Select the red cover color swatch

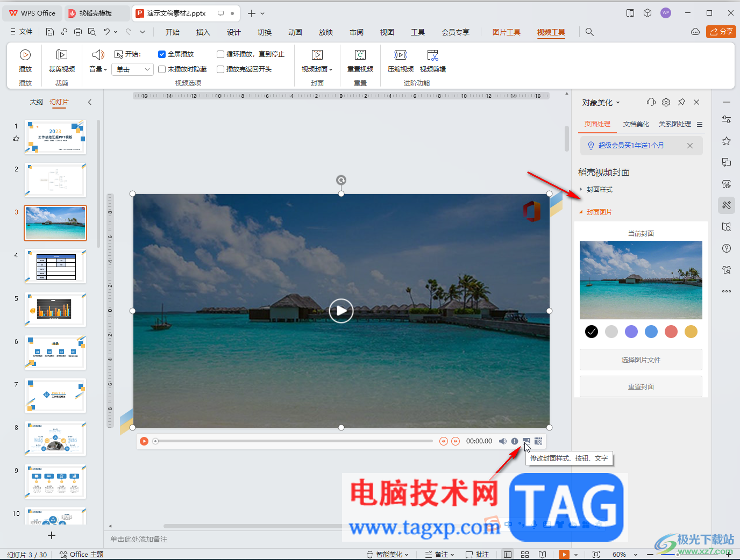(671, 332)
